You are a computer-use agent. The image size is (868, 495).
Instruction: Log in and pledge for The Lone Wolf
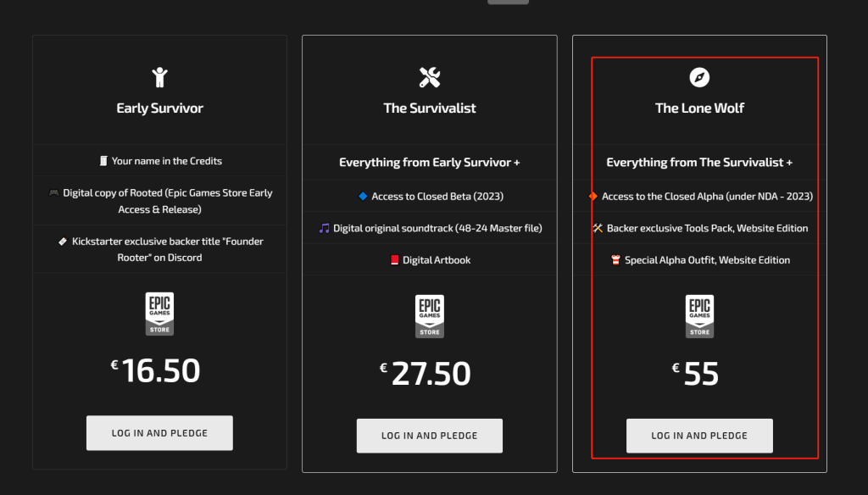[x=699, y=436]
